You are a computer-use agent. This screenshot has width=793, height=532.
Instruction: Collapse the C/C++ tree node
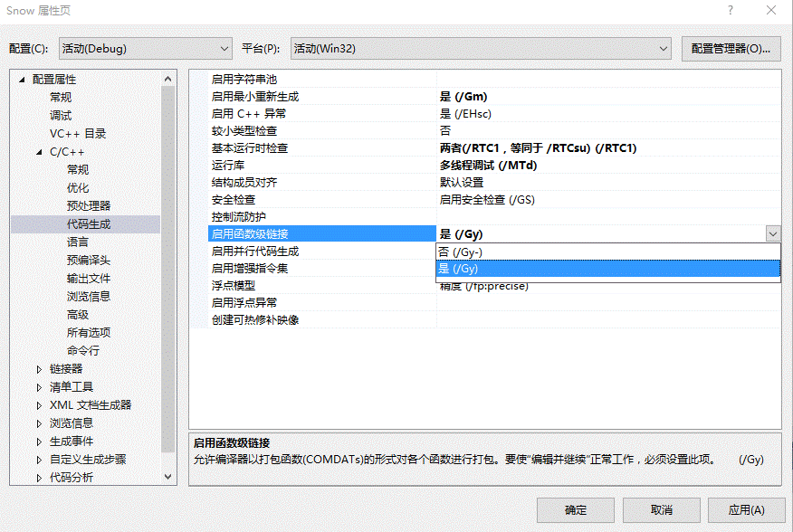click(x=39, y=152)
